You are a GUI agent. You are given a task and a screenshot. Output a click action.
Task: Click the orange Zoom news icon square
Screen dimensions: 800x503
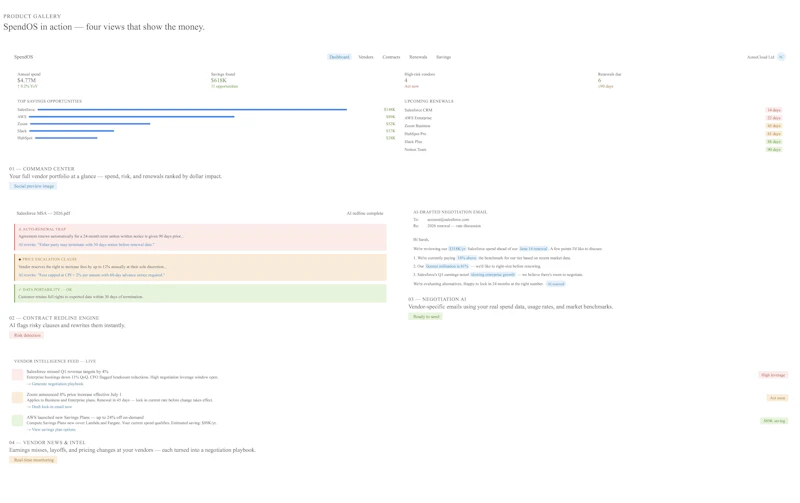click(17, 397)
